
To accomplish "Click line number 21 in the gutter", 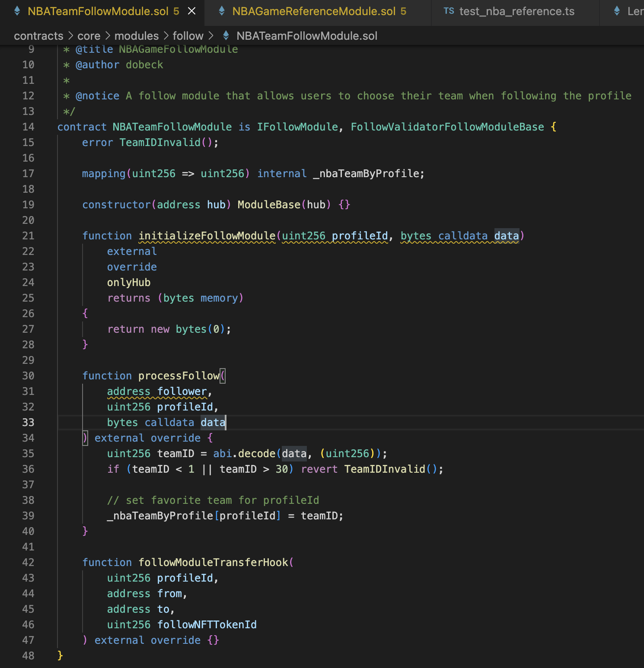I will (x=28, y=236).
